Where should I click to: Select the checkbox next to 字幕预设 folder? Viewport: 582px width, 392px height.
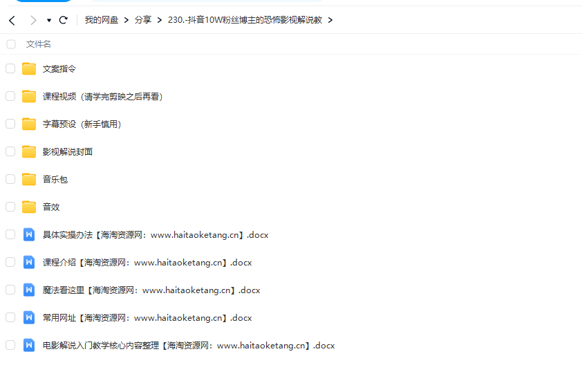coord(10,124)
